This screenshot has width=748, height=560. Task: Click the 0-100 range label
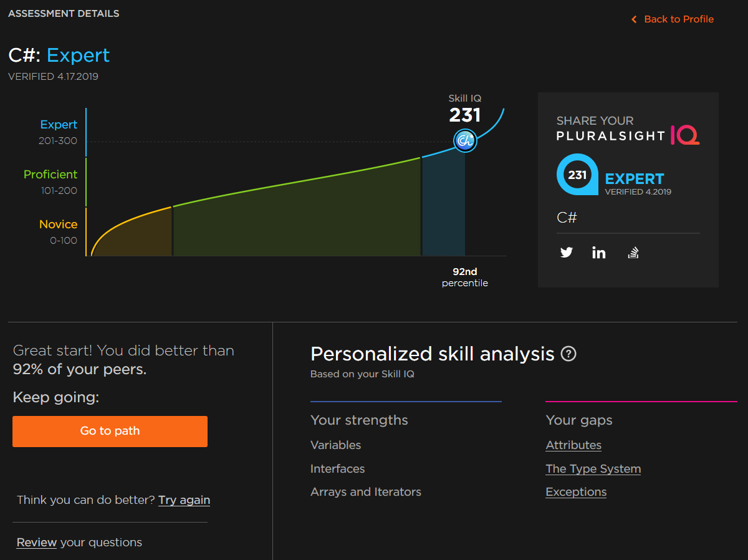point(64,241)
